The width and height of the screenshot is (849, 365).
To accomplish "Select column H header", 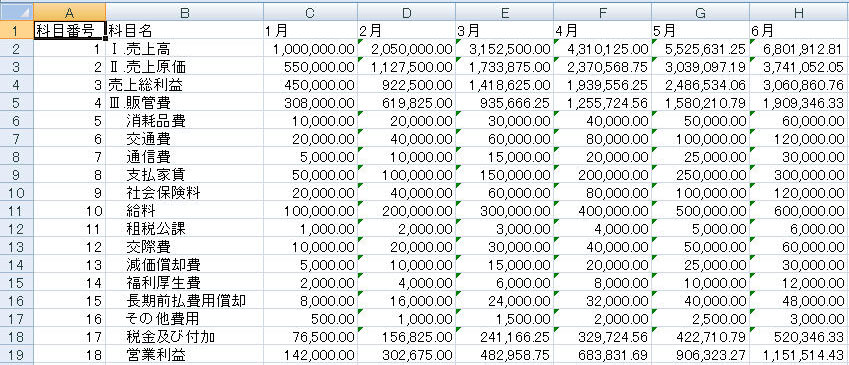I will (799, 11).
